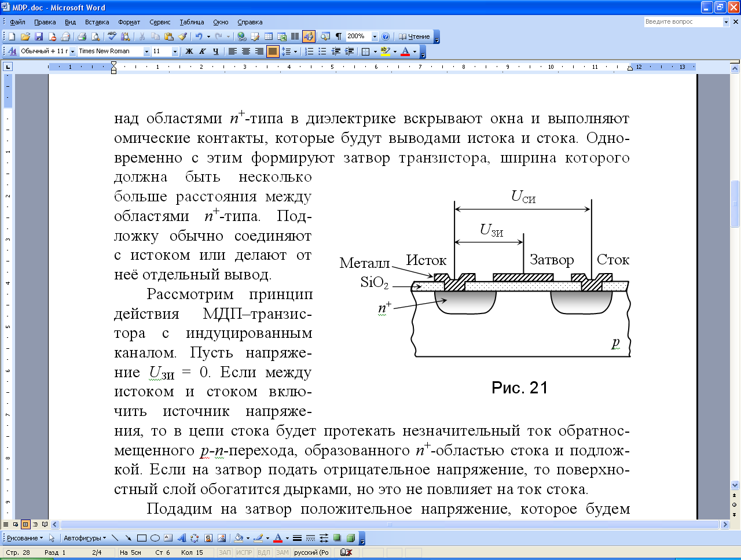Select the Arrow drawing tool
Viewport: 741px width, 560px height.
[128, 538]
